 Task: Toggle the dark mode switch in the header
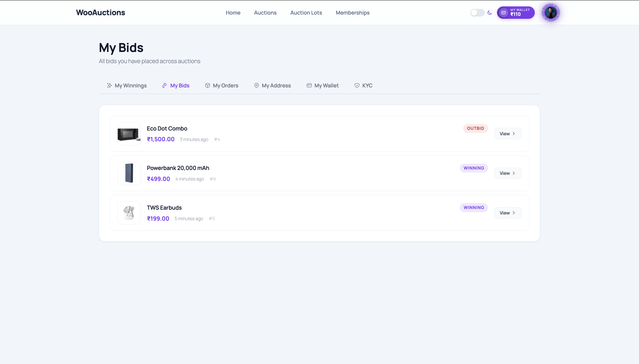click(x=477, y=12)
